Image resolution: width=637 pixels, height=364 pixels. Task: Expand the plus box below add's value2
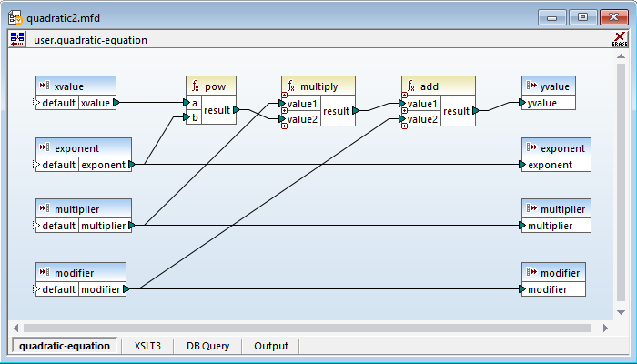405,126
